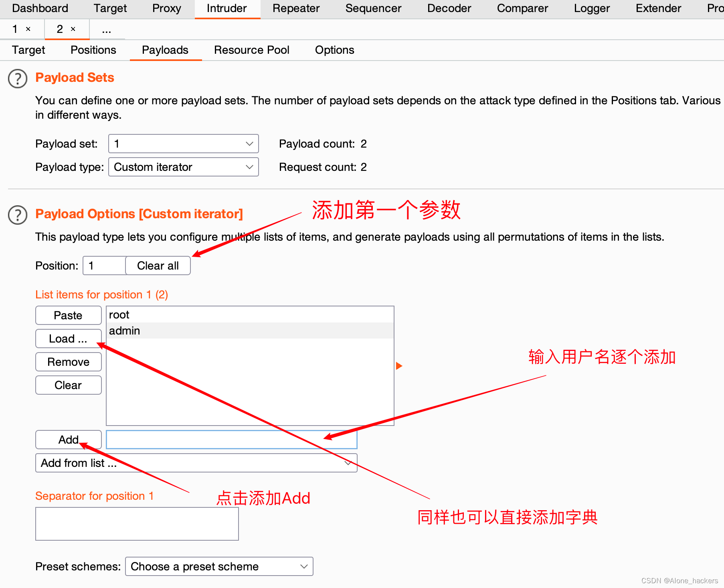The height and width of the screenshot is (588, 724).
Task: Open the Repeater tab
Action: click(x=296, y=8)
